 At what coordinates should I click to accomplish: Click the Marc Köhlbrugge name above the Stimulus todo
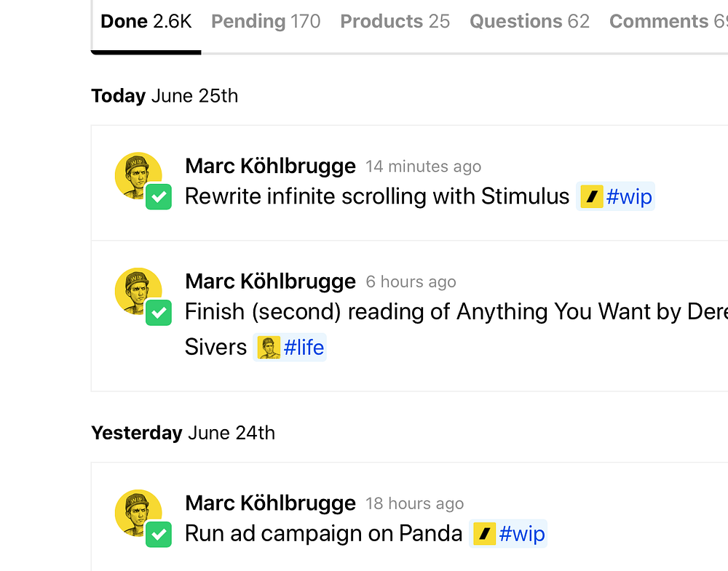pos(270,166)
